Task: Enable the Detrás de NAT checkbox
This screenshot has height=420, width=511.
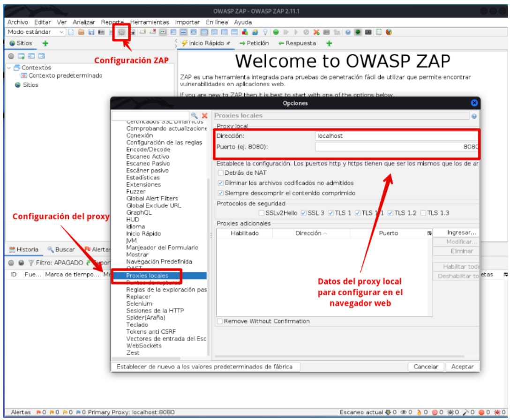Action: point(221,172)
